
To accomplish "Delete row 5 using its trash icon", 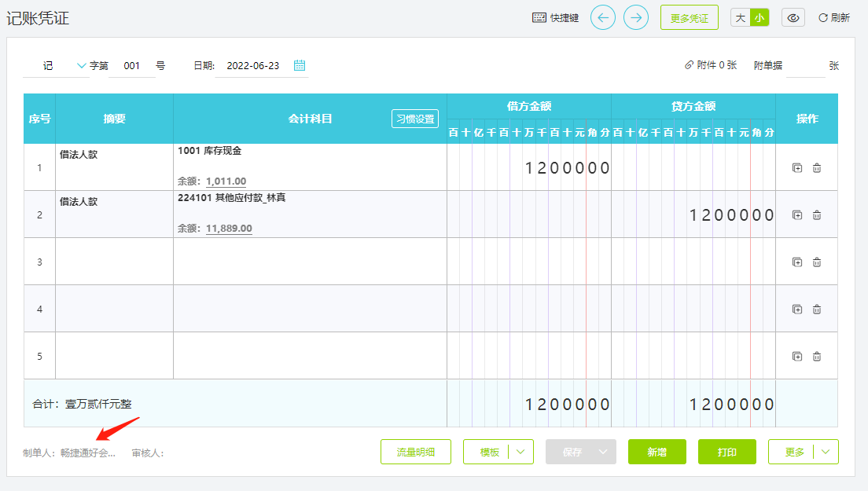I will (817, 356).
